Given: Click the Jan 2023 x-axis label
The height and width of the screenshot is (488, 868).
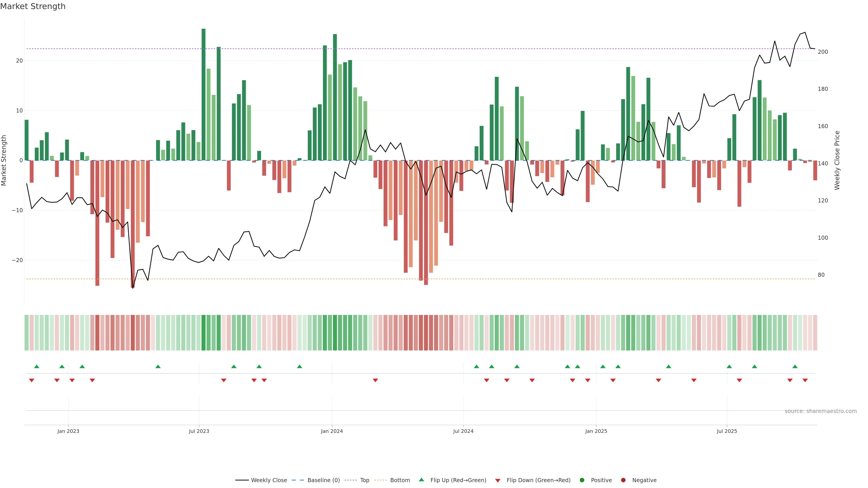Looking at the screenshot, I should 68,431.
